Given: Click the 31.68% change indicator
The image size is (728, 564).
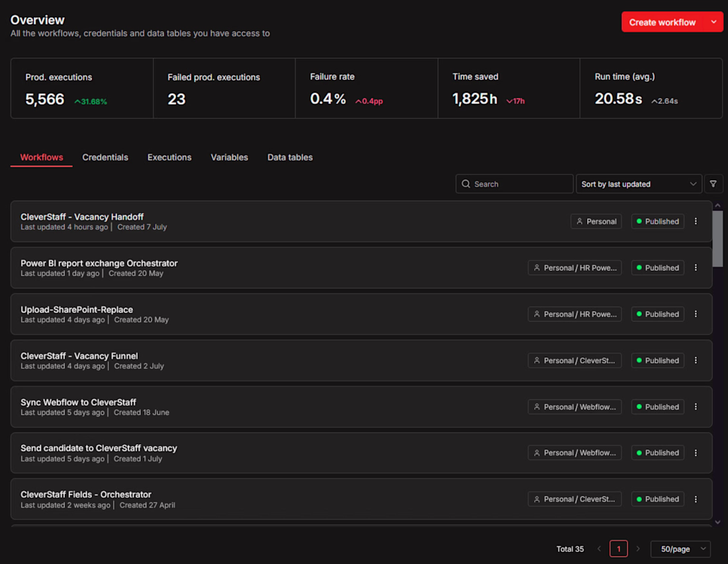Looking at the screenshot, I should [91, 101].
